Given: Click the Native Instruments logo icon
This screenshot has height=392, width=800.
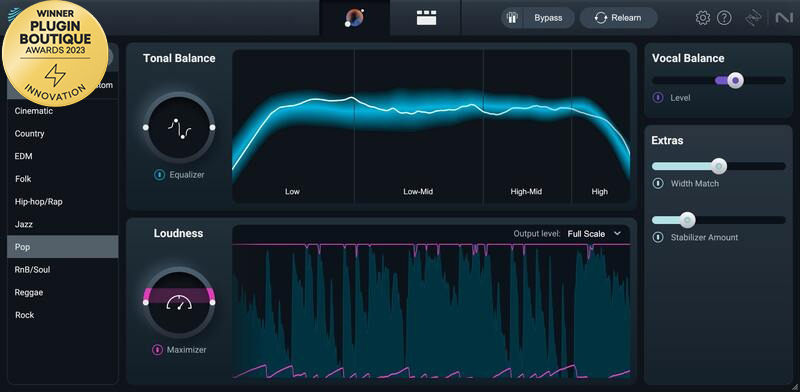Looking at the screenshot, I should (783, 18).
